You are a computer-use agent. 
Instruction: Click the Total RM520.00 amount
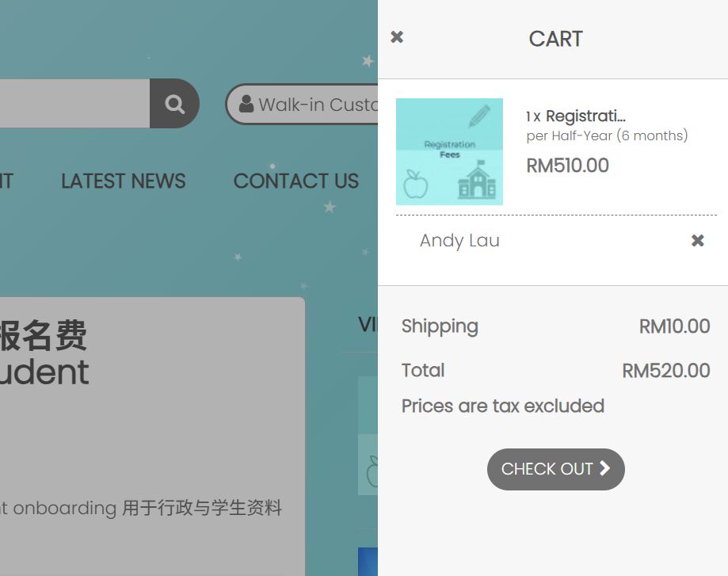665,371
